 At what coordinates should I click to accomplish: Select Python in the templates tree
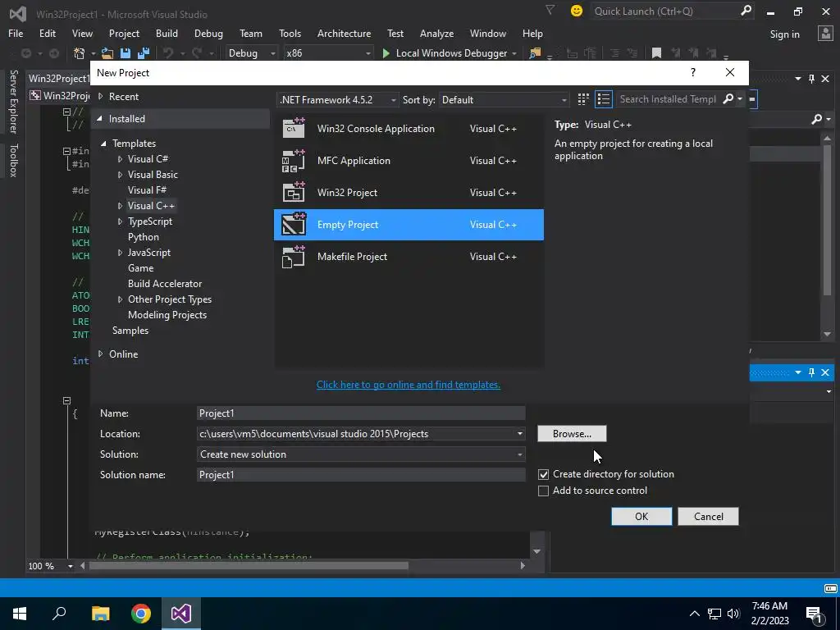pyautogui.click(x=143, y=237)
